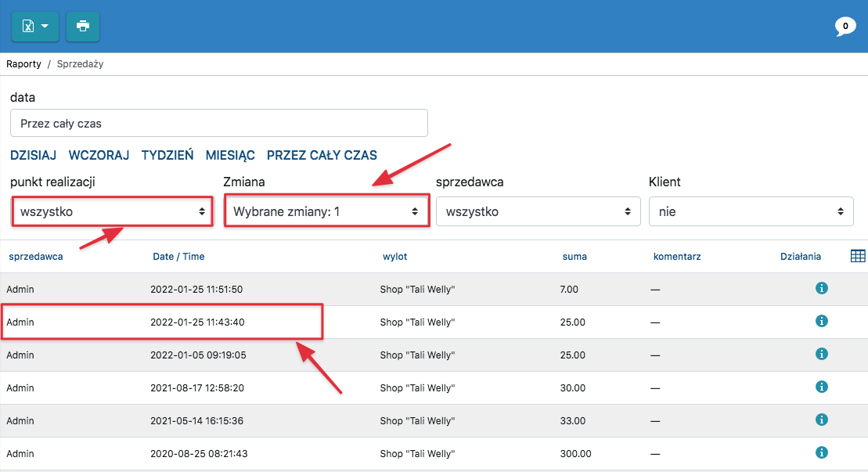Go to Raporty in the breadcrumb
The width and height of the screenshot is (868, 472).
point(23,64)
